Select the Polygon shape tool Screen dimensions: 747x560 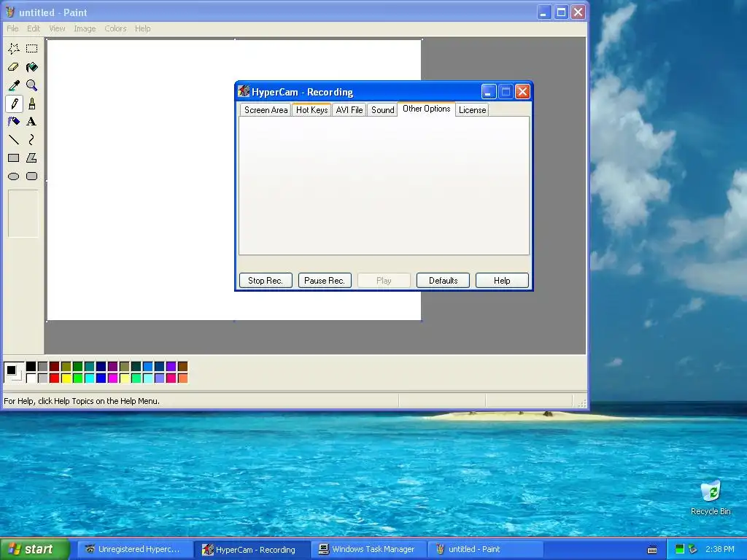coord(32,158)
